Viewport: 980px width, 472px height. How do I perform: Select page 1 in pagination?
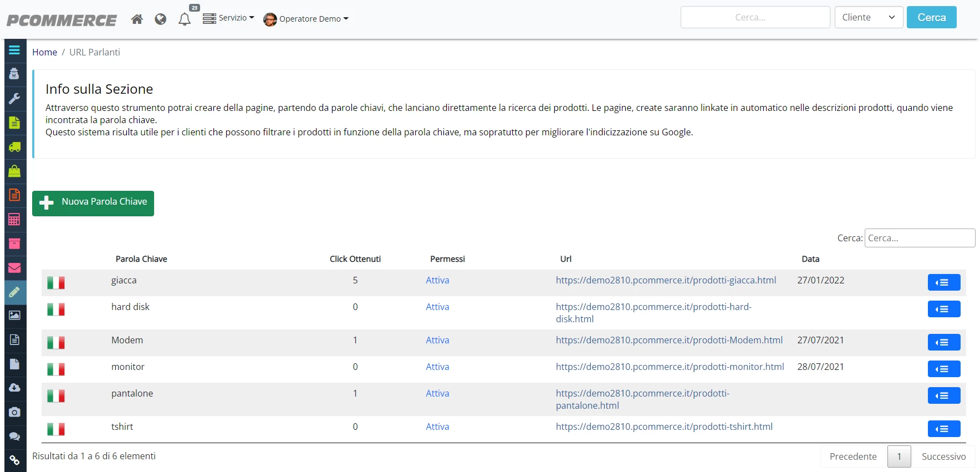point(899,456)
